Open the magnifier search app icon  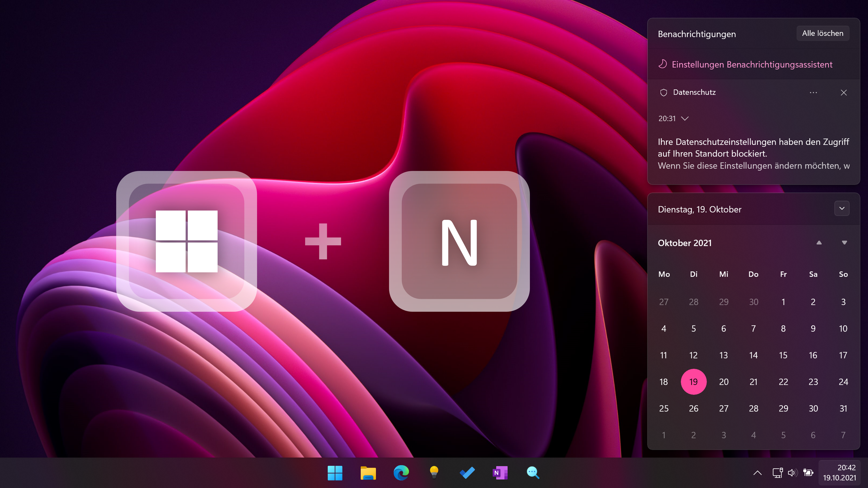[x=533, y=473]
